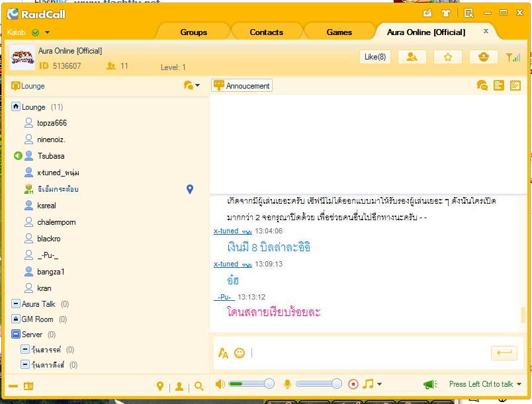Viewport: 532px width, 404px height.
Task: Click the bottom-left minus collapse icon
Action: click(x=13, y=386)
